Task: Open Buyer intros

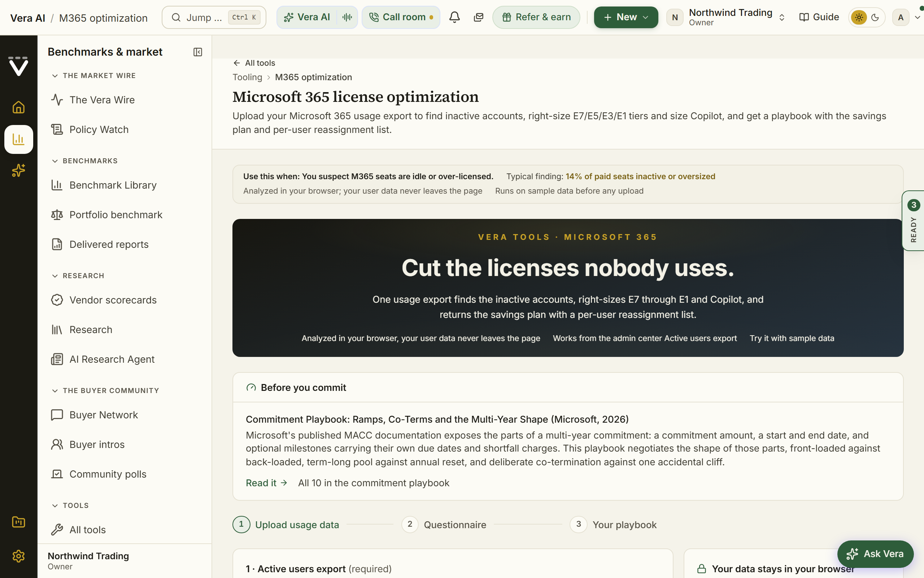Action: point(125,445)
